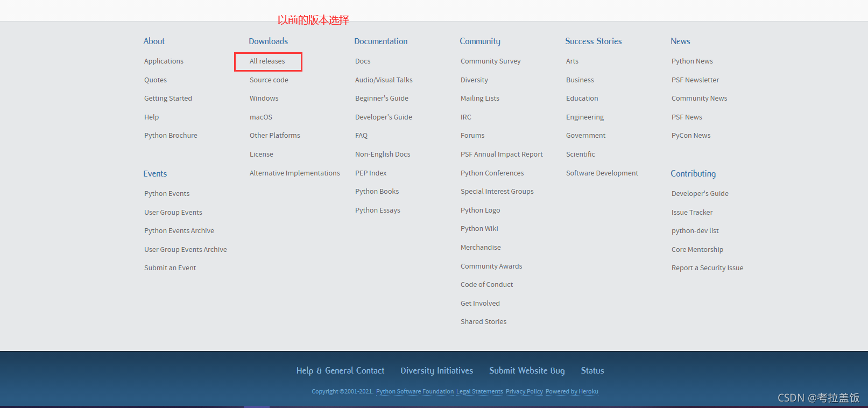Open the Community section heading
The height and width of the screenshot is (408, 868).
(480, 41)
